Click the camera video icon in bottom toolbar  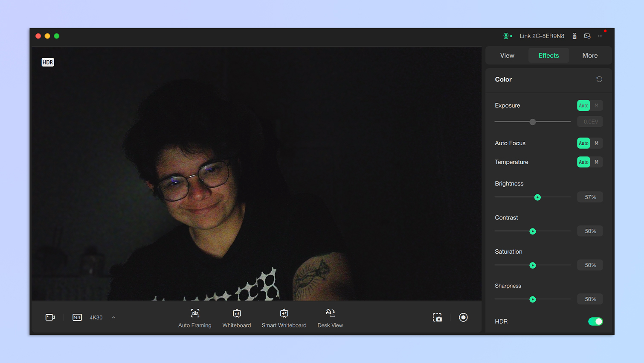point(50,317)
